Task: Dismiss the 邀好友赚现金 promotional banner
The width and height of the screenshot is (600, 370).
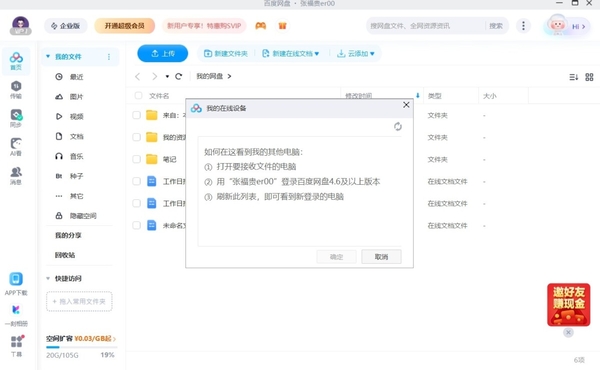Action: tap(568, 332)
